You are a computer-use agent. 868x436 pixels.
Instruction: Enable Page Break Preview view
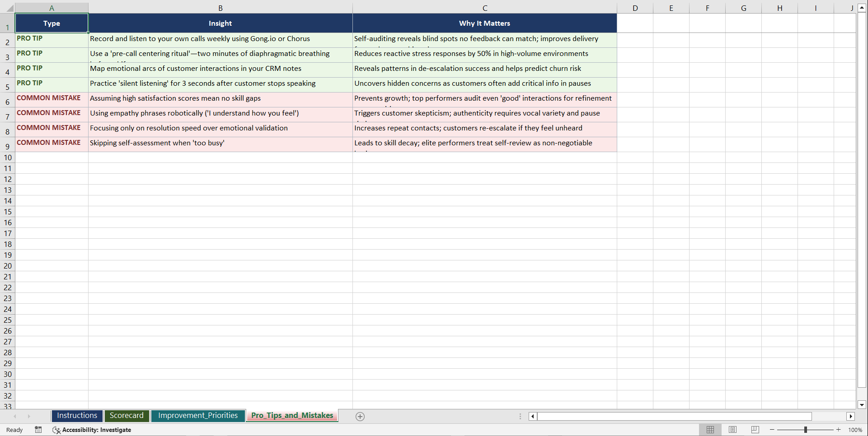(755, 430)
